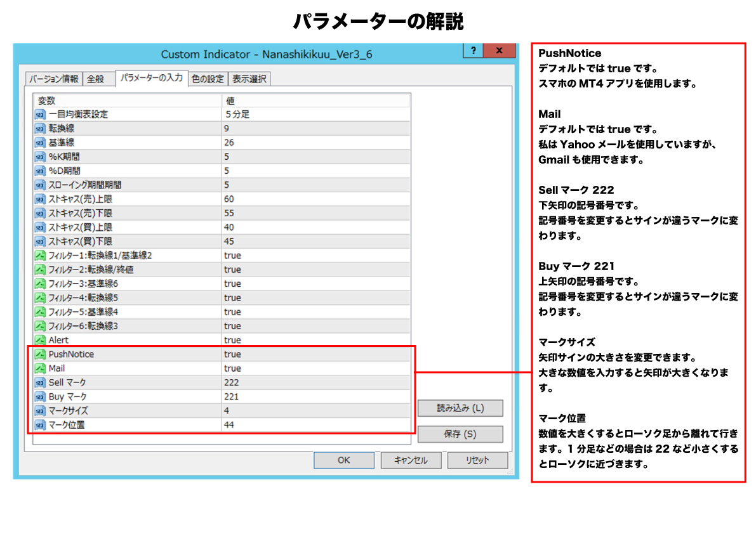Click the icon beside ストキャス(買)上限 row
Screen dimensions: 756x534
tap(40, 227)
